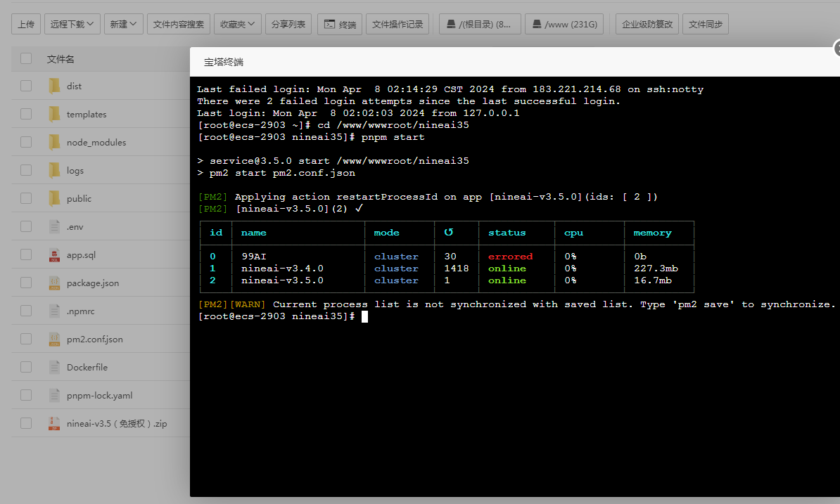Image resolution: width=840 pixels, height=504 pixels.
Task: Open 文件操作记录 file operation log
Action: point(397,24)
